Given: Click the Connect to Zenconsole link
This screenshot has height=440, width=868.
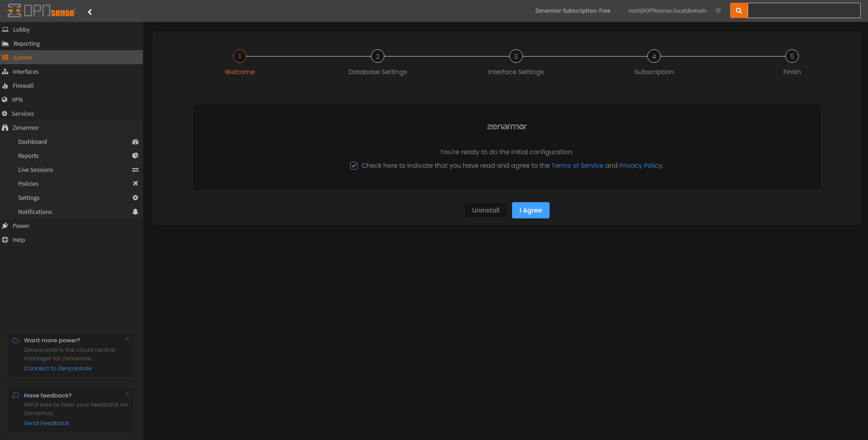Looking at the screenshot, I should pyautogui.click(x=58, y=369).
